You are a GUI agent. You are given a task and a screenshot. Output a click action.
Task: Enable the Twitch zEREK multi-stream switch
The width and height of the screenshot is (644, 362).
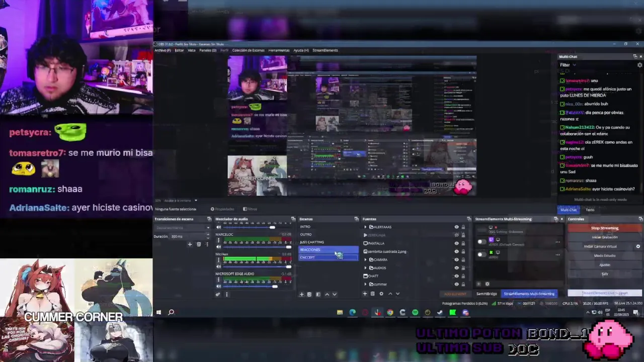[482, 242]
